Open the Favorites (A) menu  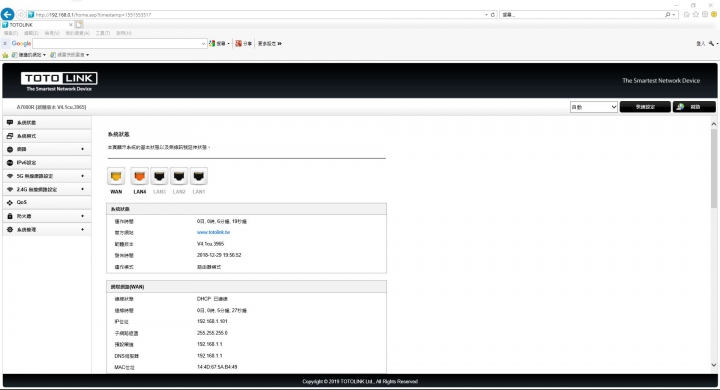tap(78, 33)
